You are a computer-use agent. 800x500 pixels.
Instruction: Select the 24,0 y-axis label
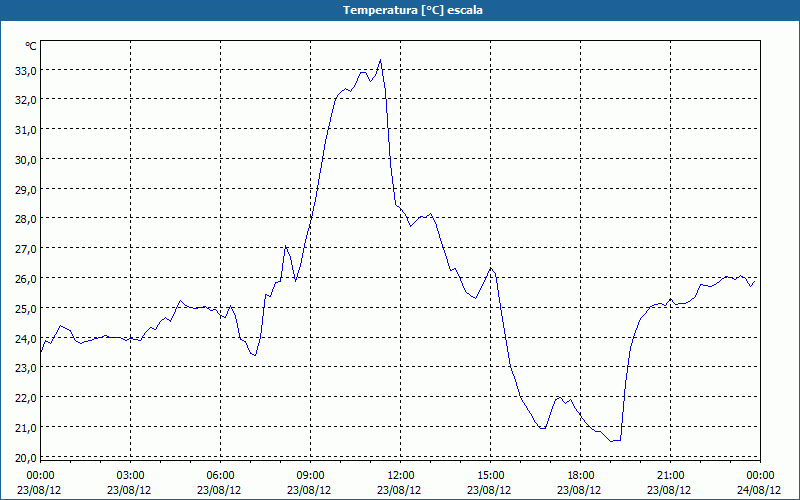tap(26, 339)
